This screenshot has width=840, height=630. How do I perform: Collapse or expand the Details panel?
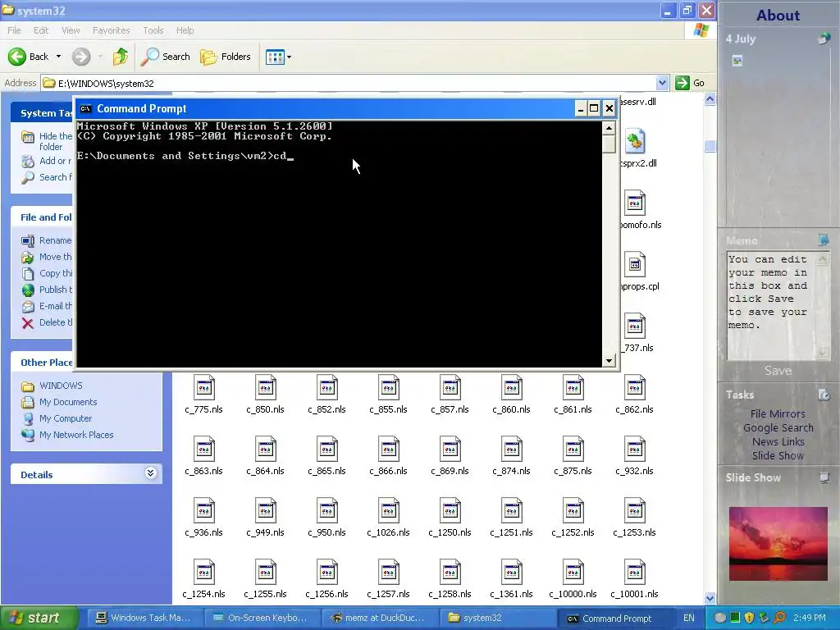click(151, 473)
